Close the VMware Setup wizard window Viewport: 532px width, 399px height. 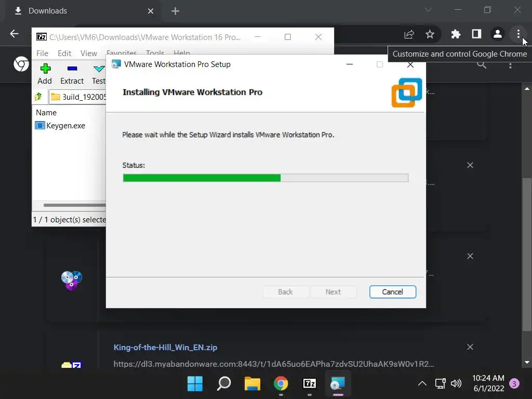[x=410, y=64]
